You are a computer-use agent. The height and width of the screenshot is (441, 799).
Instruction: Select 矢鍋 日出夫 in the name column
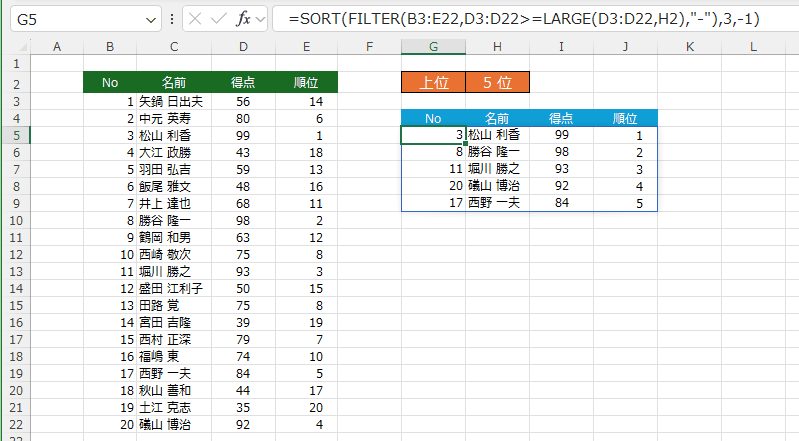pos(172,101)
